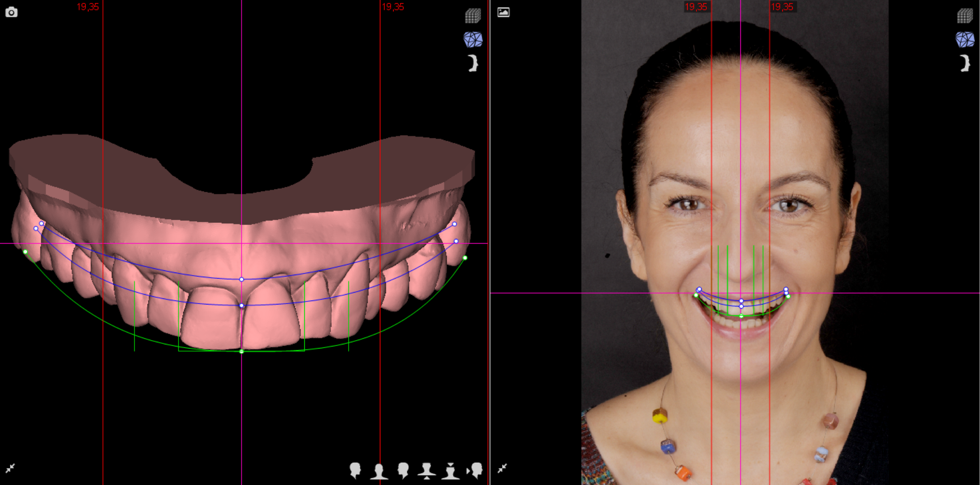
Task: Click the expand arrows icon in photo panel
Action: click(x=502, y=468)
